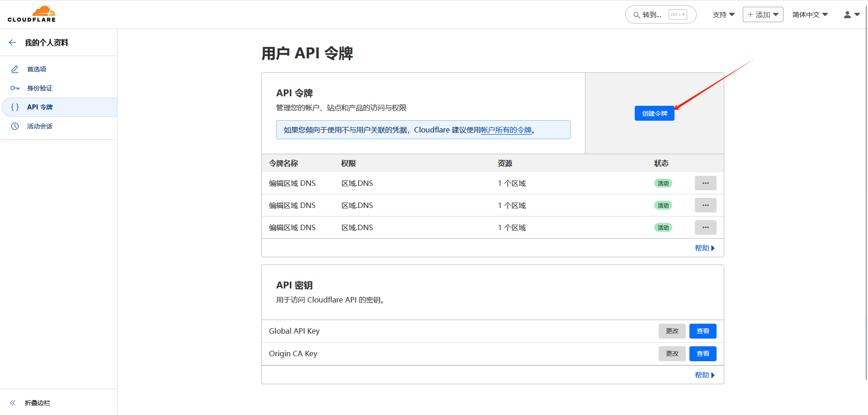The image size is (868, 415).
Task: Open actions menu for third DNS token
Action: tap(705, 227)
